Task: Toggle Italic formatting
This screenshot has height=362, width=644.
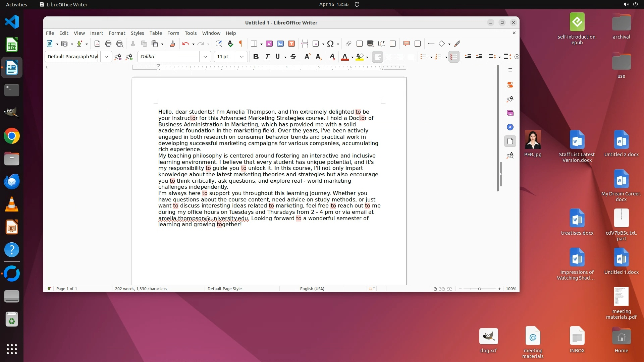Action: click(x=267, y=57)
